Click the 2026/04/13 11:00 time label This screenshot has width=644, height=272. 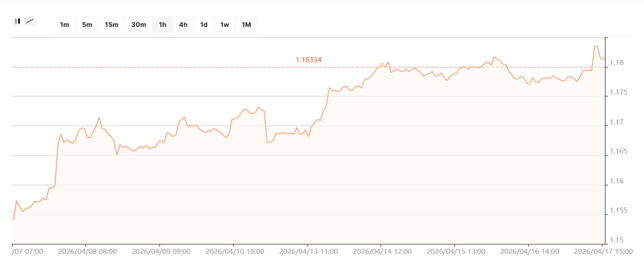(x=308, y=252)
